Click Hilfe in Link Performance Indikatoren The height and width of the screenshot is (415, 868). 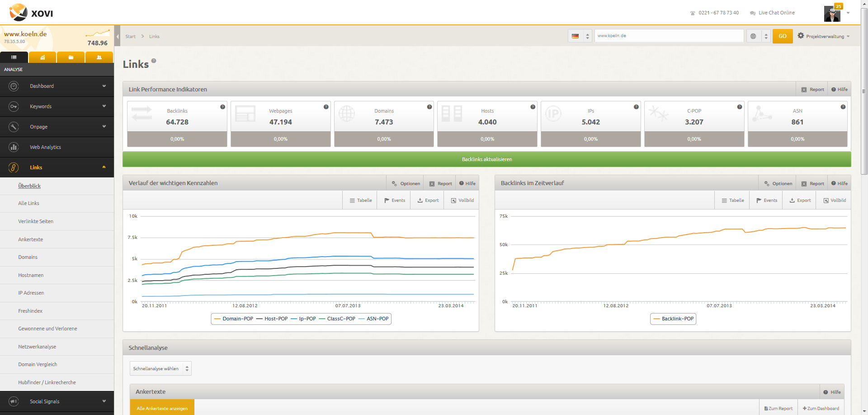[x=840, y=90]
